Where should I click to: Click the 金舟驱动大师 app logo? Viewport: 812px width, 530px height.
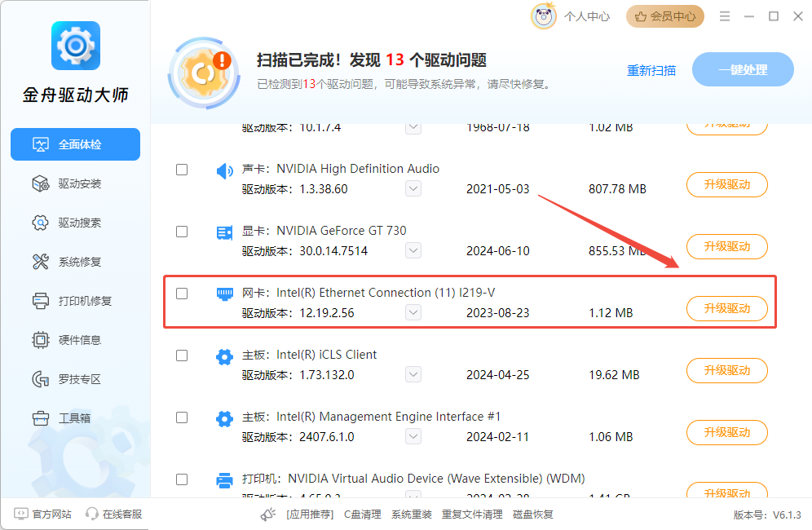[75, 46]
